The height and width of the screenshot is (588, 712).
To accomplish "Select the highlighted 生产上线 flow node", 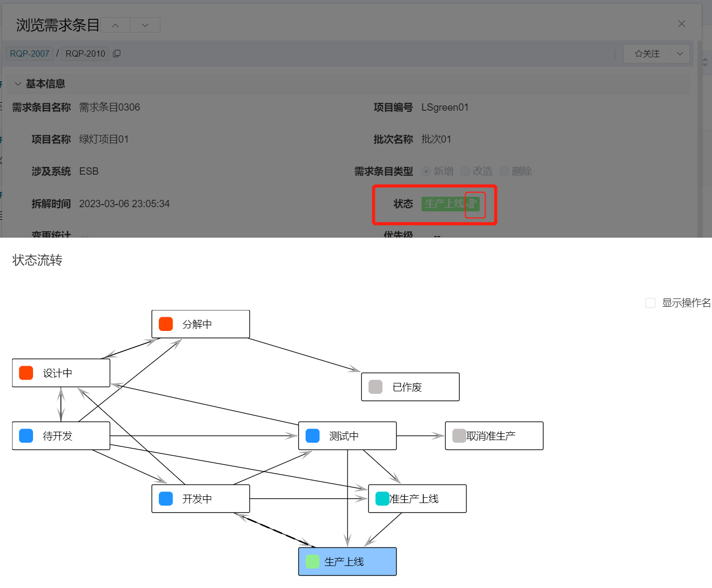I will tap(347, 562).
